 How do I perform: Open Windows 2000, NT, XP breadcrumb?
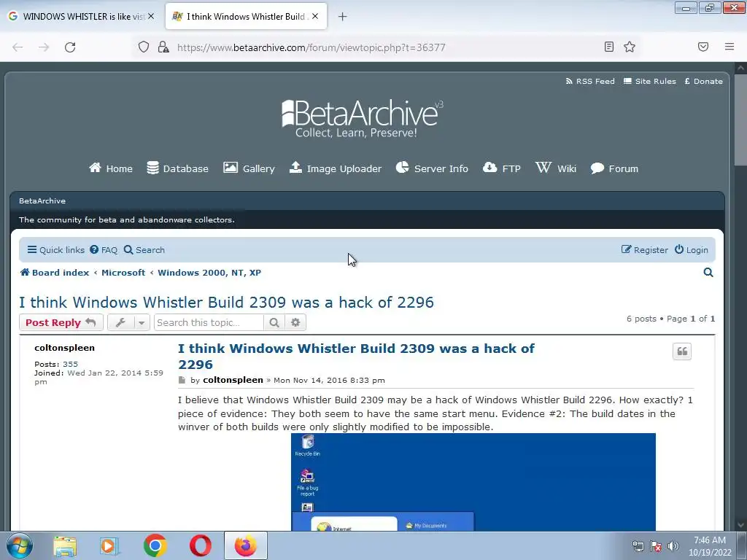[209, 273]
